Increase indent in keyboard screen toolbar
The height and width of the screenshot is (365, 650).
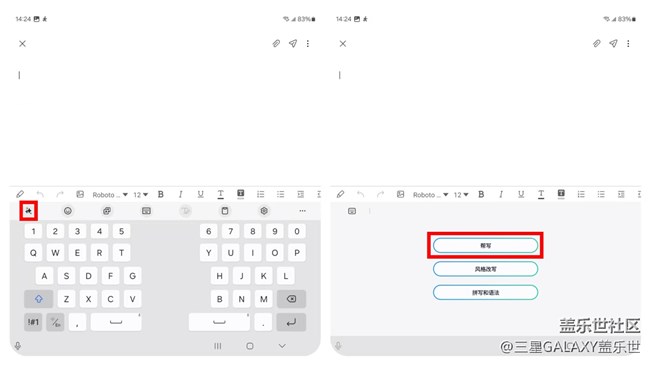(x=301, y=194)
